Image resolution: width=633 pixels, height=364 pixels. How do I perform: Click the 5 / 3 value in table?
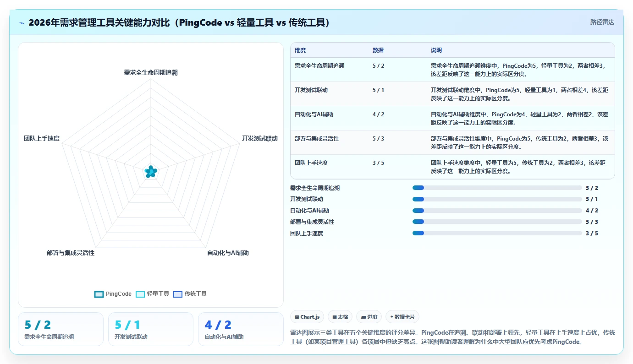click(x=379, y=138)
